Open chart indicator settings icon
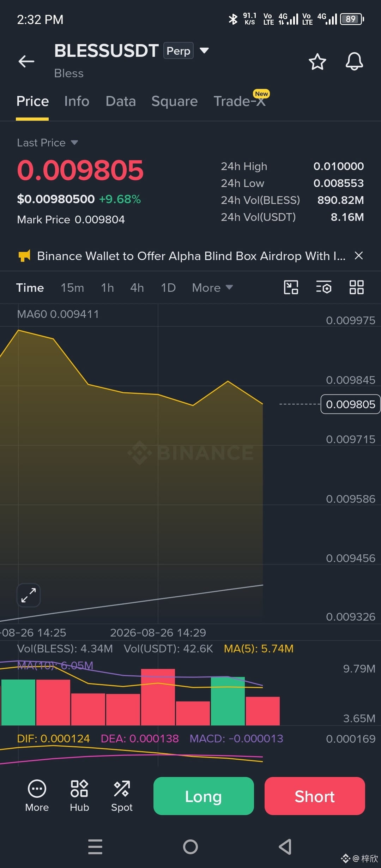Screen dimensions: 381x868 click(323, 287)
